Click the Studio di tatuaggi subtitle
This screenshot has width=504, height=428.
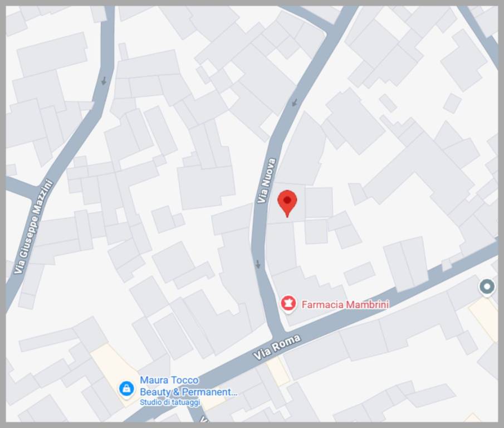[x=170, y=402]
